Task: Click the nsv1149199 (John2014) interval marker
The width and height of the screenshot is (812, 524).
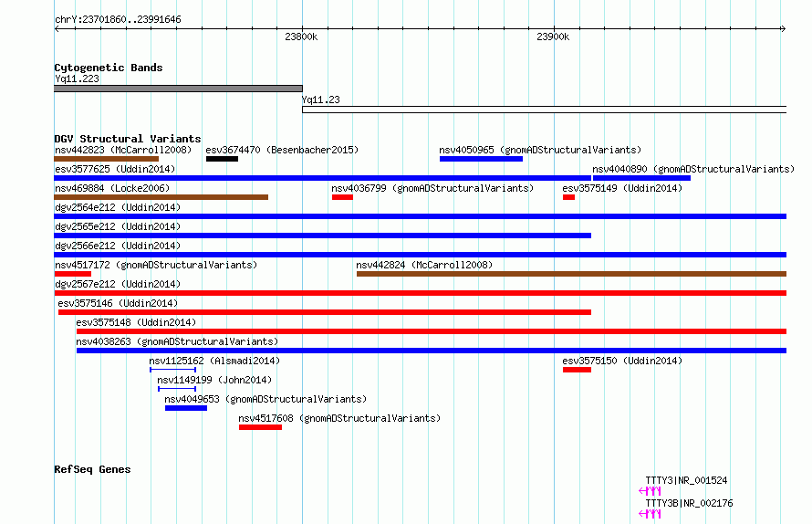Action: point(177,389)
